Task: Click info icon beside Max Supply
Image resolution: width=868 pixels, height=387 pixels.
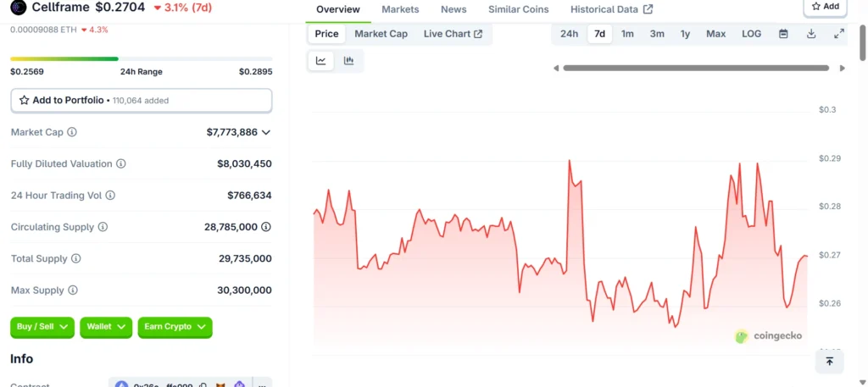Action: pos(73,290)
